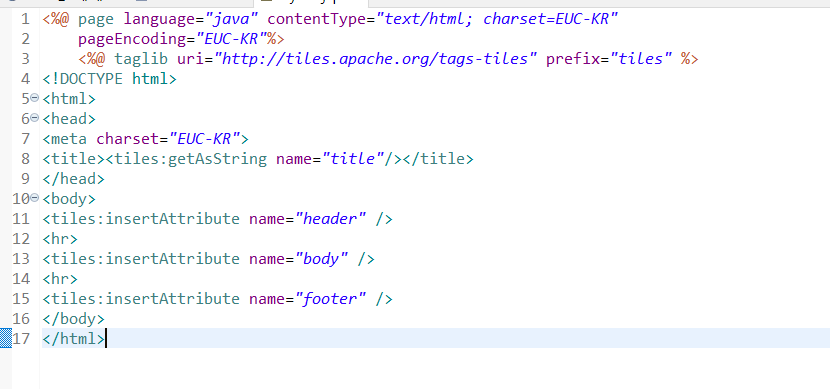Click the closing </body> tag

pyautogui.click(x=74, y=319)
